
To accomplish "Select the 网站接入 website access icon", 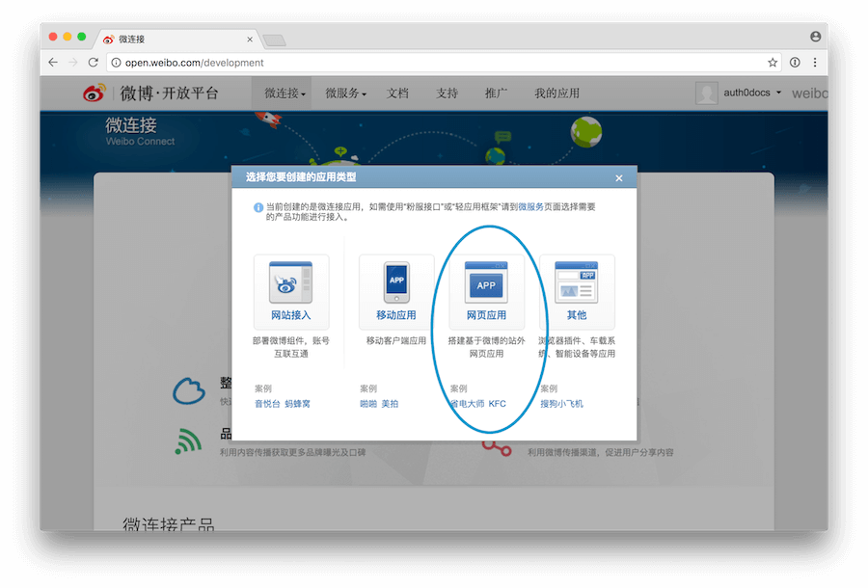I will [290, 282].
